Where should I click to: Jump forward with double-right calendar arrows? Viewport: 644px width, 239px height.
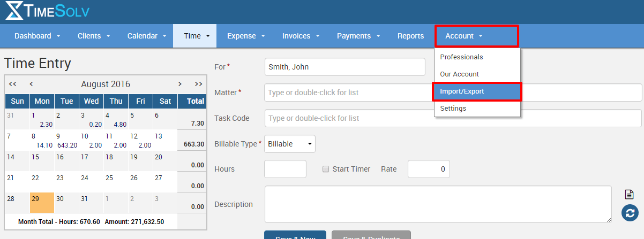tap(198, 84)
